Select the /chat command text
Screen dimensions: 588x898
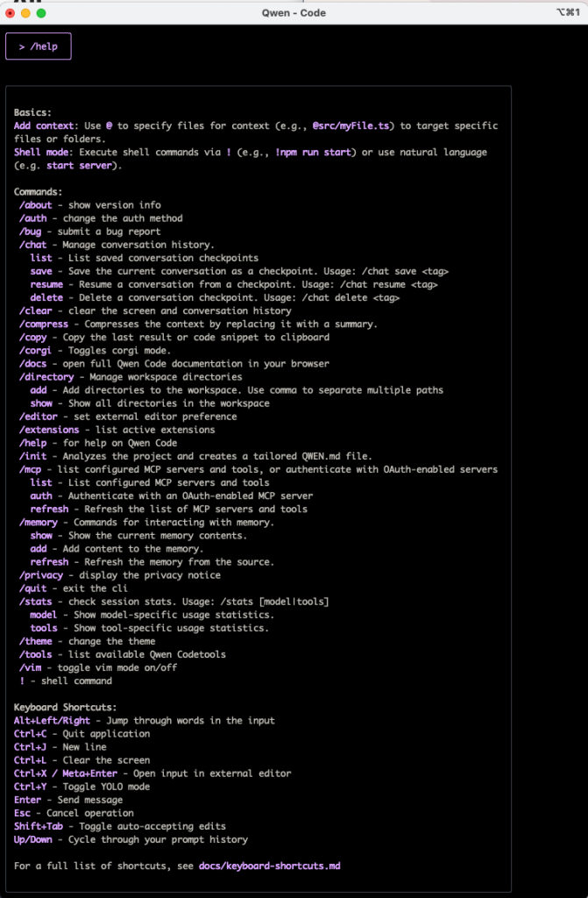pyautogui.click(x=32, y=245)
